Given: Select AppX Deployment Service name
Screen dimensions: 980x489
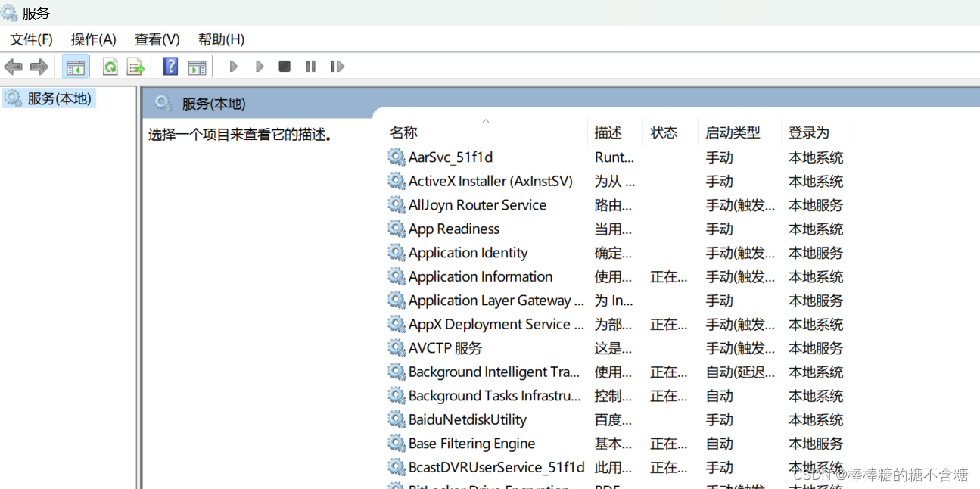Looking at the screenshot, I should (496, 324).
